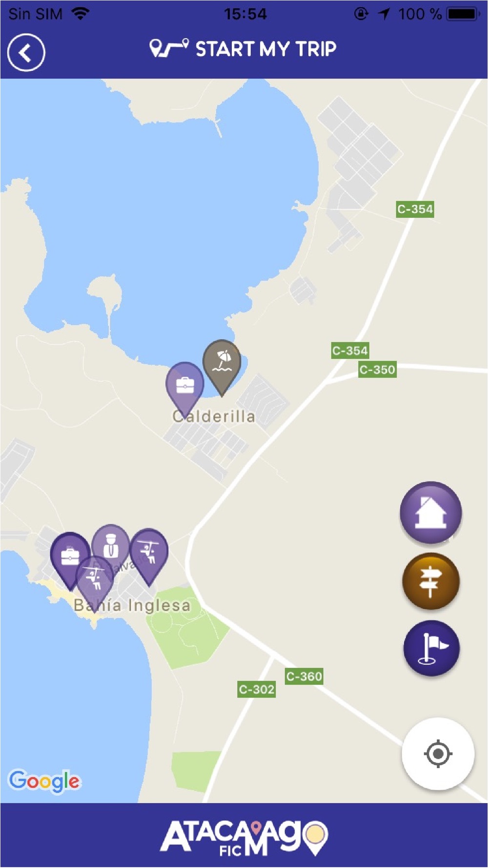Tap the back arrow button
488x868 pixels.
26,52
